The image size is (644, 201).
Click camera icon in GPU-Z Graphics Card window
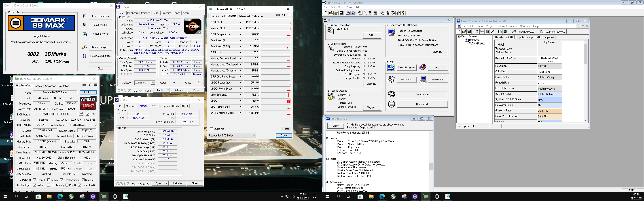(84, 85)
